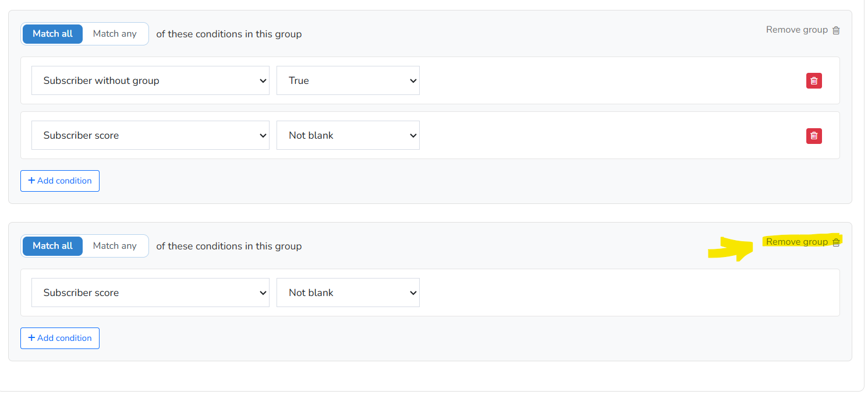Screen dimensions: 868x398
Task: Open Not blank dropdown in second group
Action: [348, 293]
